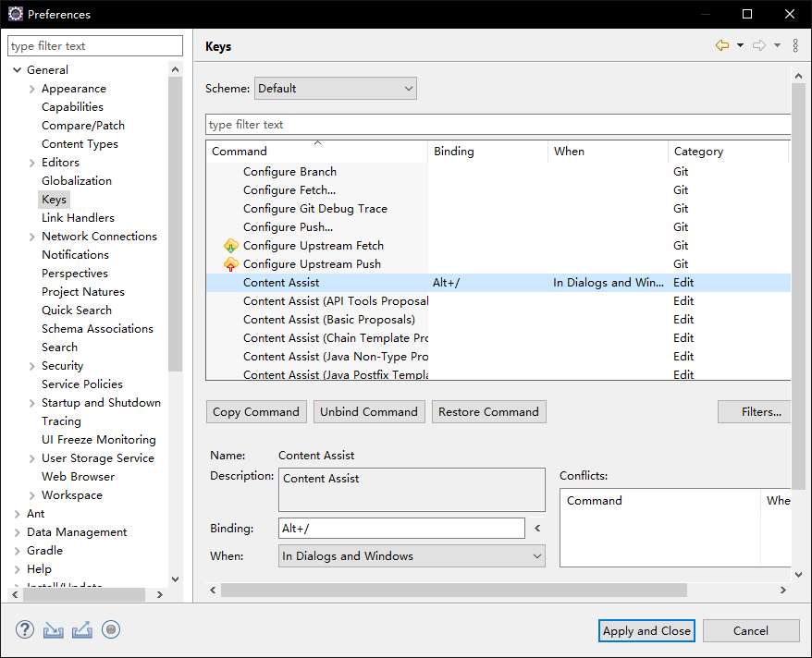Click Copy Command button

(256, 412)
